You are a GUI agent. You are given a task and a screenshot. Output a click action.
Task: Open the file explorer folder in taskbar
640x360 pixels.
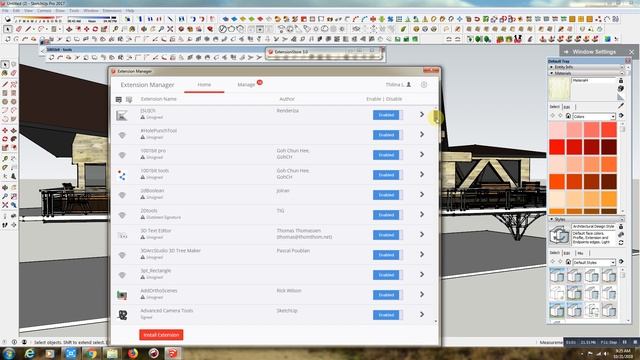[x=112, y=353]
